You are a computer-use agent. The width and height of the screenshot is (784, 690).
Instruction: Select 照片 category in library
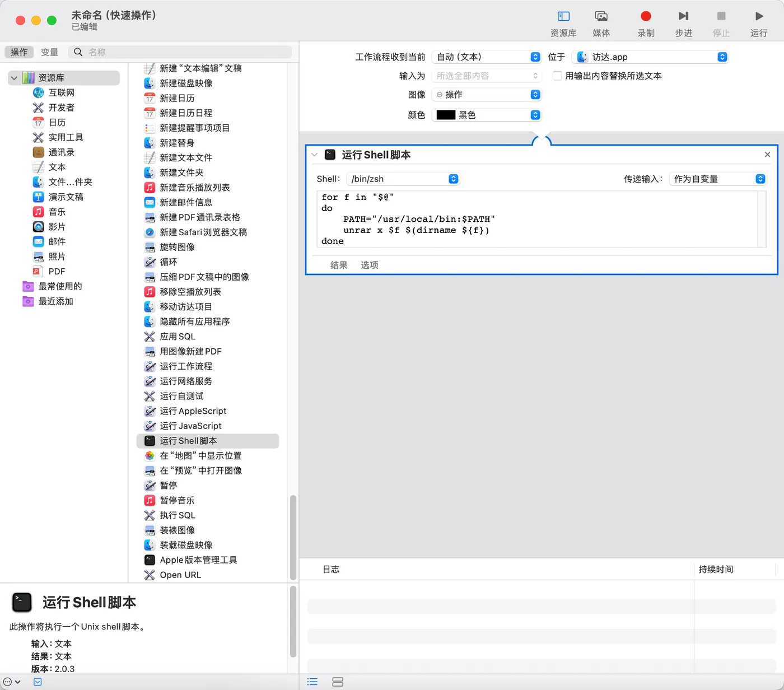click(57, 257)
